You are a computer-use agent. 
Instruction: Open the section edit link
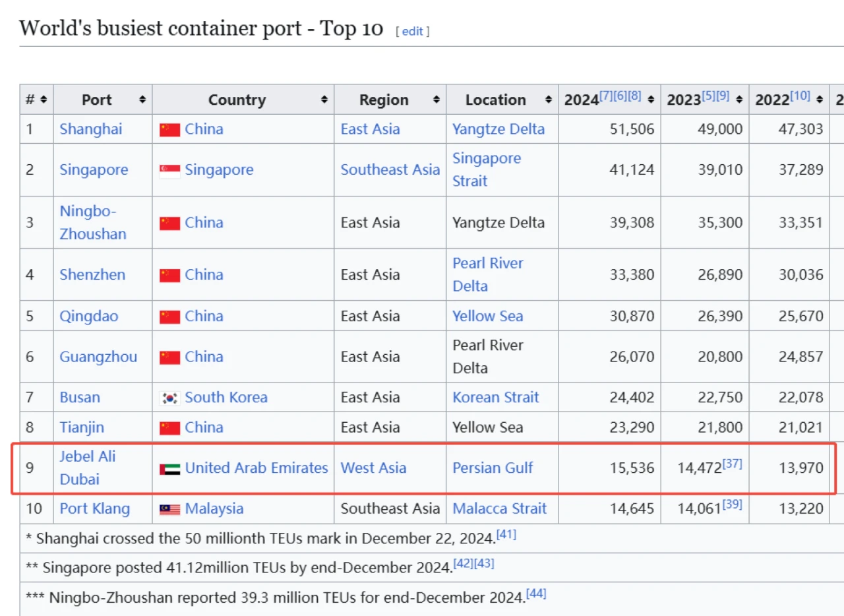[413, 31]
